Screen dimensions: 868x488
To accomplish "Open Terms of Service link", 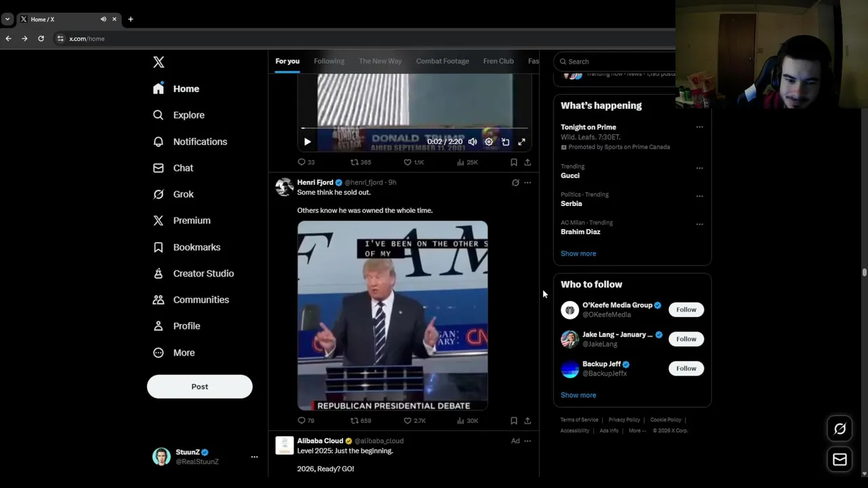I will pyautogui.click(x=579, y=420).
